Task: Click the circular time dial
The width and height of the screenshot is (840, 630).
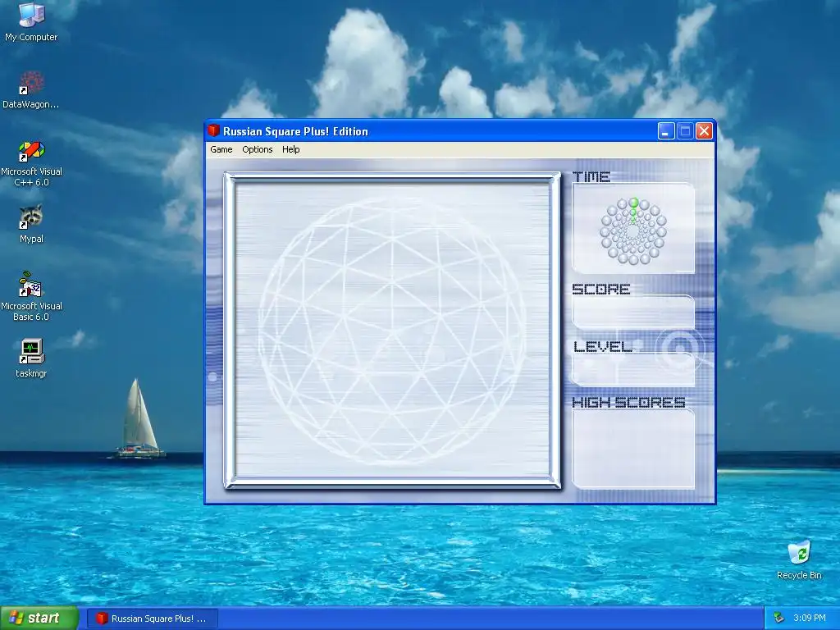Action: point(633,231)
